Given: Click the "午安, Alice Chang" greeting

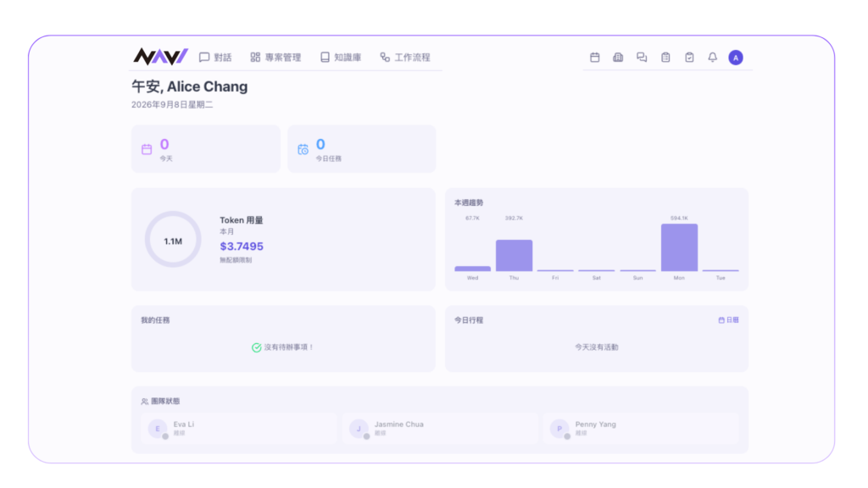Looking at the screenshot, I should click(189, 87).
